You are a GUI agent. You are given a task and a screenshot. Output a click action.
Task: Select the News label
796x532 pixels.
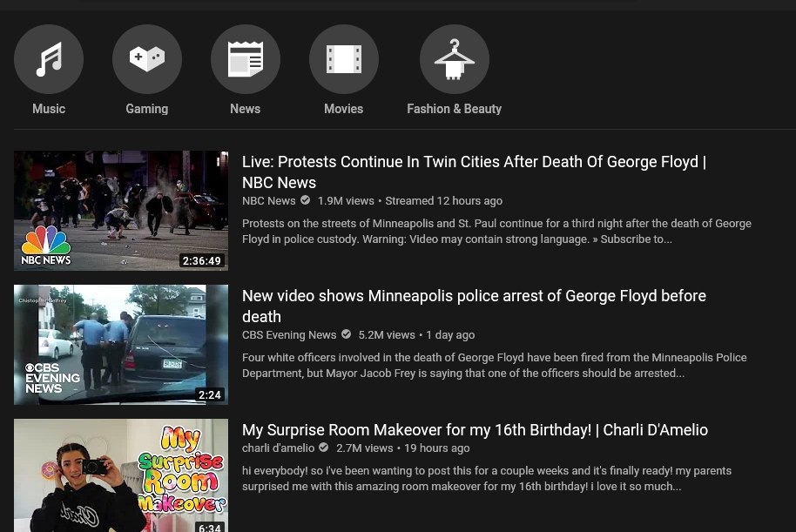coord(246,109)
